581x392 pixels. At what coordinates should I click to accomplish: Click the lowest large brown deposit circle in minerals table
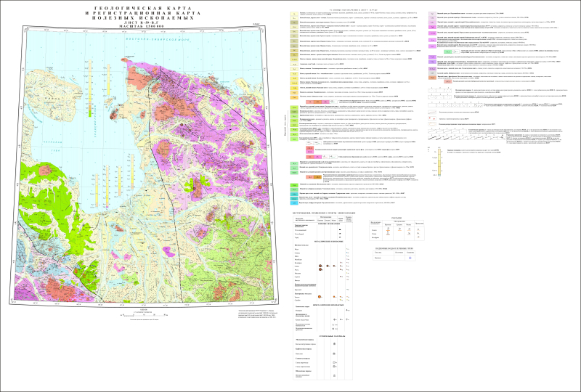tap(320, 297)
